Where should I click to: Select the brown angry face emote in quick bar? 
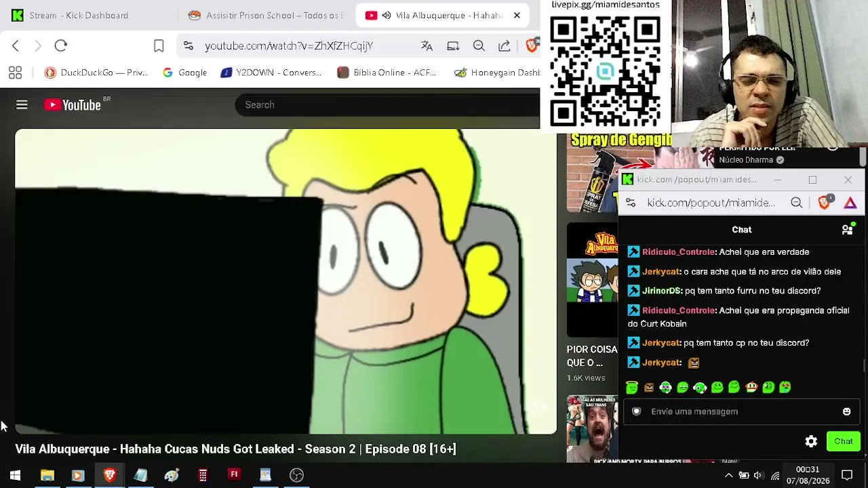pyautogui.click(x=649, y=387)
